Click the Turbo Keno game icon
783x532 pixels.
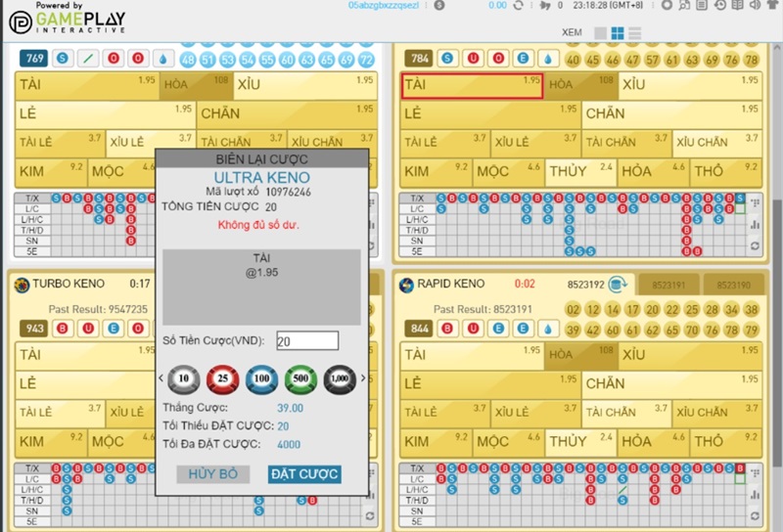22,285
